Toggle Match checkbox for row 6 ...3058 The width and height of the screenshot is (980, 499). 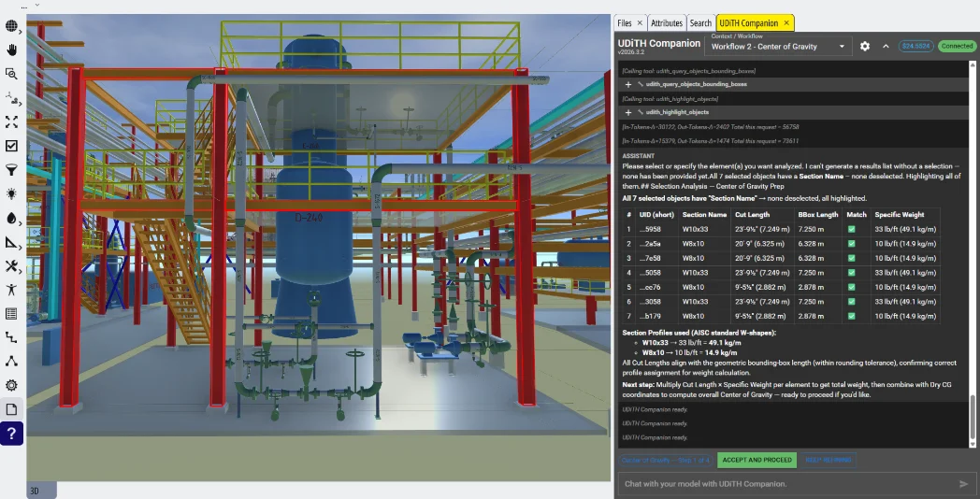(851, 302)
